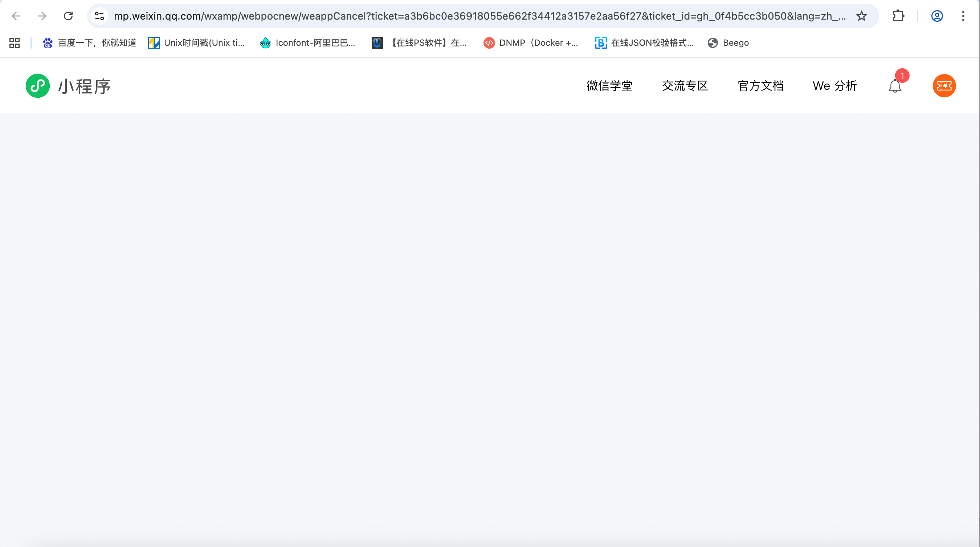Open the 百度一下 bookmark

pos(90,42)
